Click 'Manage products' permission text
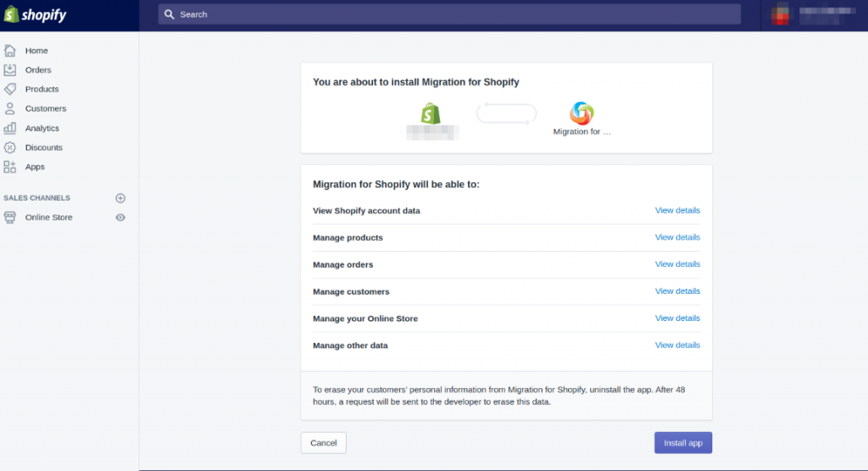The height and width of the screenshot is (471, 868). pos(348,237)
